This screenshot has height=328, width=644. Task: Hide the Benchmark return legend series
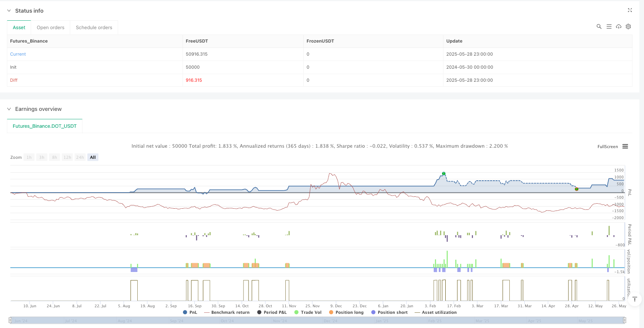click(x=227, y=312)
